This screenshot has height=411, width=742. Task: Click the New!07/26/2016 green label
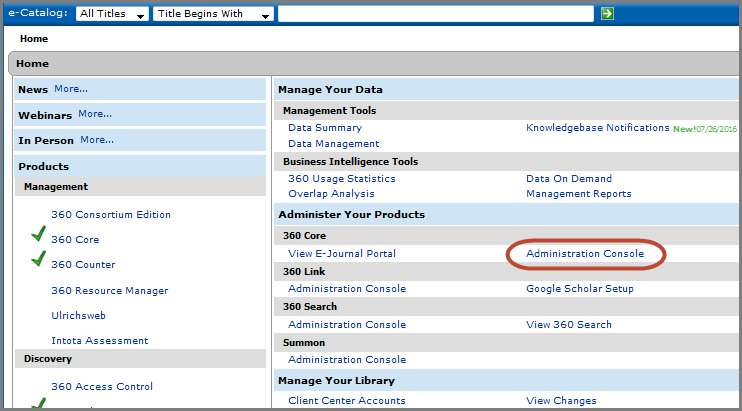tap(705, 129)
